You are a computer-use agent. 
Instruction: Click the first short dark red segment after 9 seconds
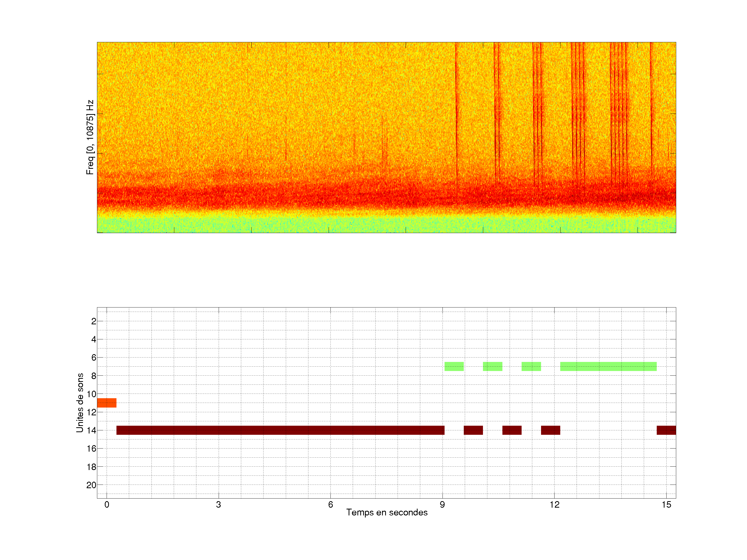point(473,430)
